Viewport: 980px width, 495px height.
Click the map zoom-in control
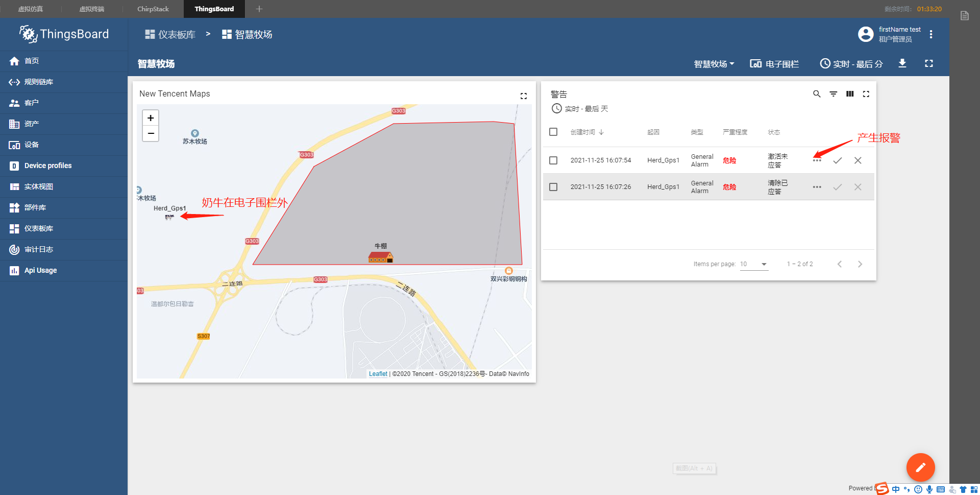click(x=150, y=117)
